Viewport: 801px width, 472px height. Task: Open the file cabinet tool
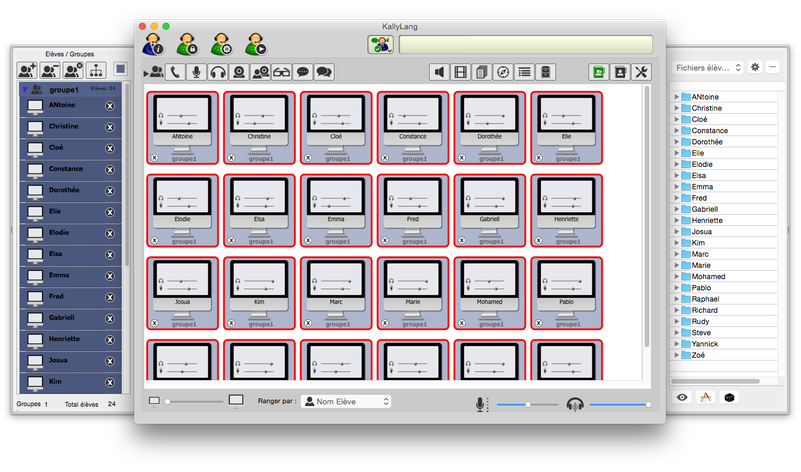click(546, 72)
